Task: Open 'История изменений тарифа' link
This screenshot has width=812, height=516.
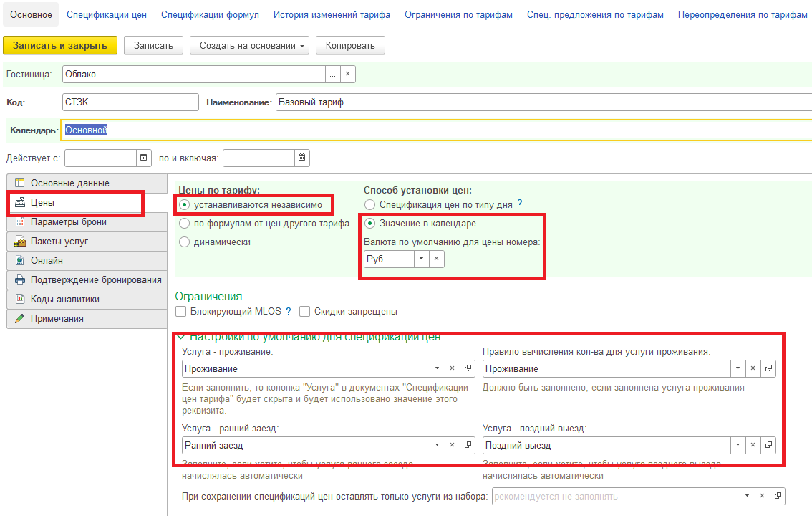Action: coord(332,15)
